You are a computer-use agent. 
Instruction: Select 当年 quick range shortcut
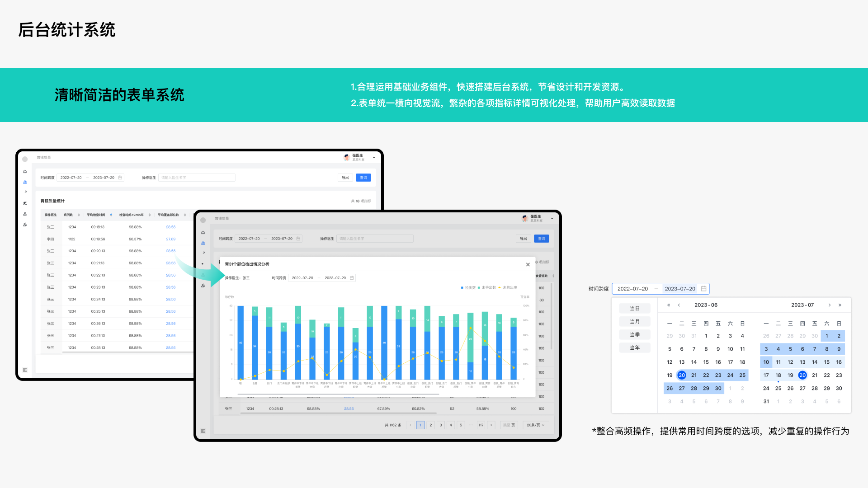[635, 348]
